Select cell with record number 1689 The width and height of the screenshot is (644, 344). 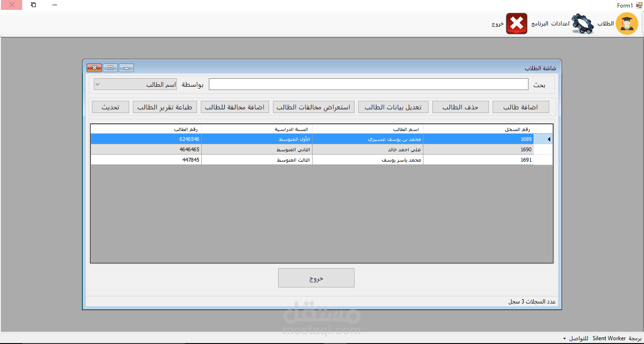pyautogui.click(x=479, y=139)
